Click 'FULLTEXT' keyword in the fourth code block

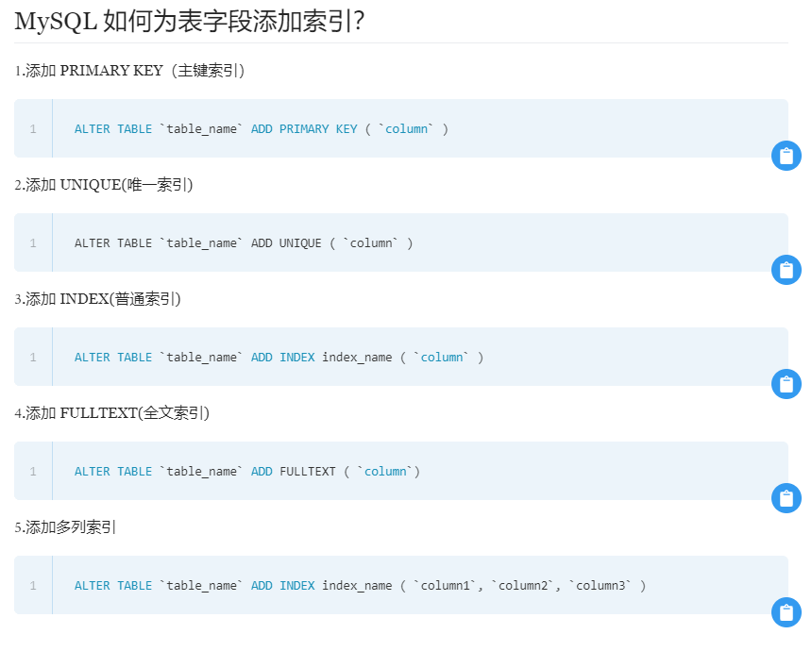[307, 472]
